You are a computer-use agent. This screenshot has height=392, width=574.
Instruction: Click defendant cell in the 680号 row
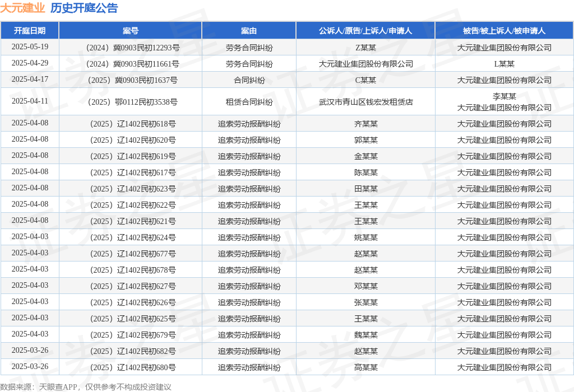click(x=504, y=367)
